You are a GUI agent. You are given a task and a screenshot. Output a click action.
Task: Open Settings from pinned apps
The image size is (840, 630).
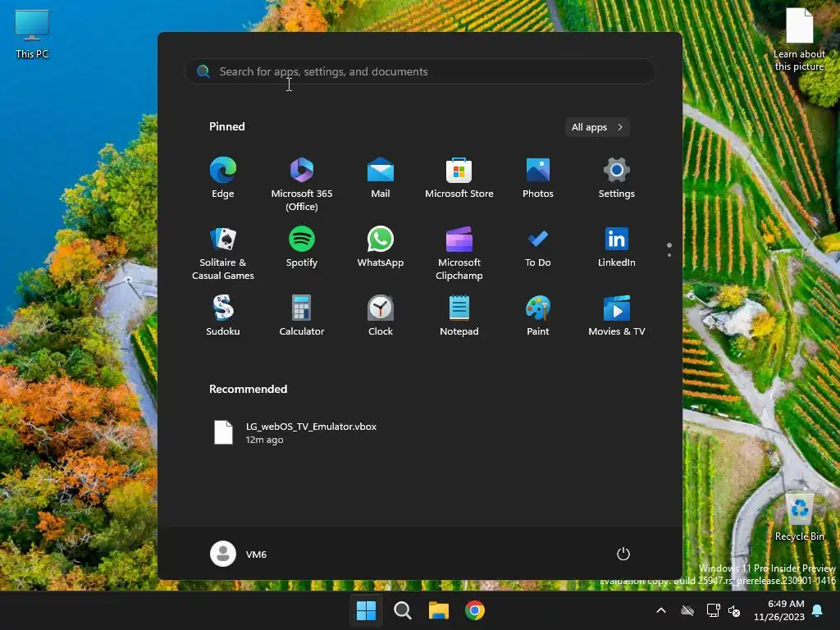pos(617,178)
